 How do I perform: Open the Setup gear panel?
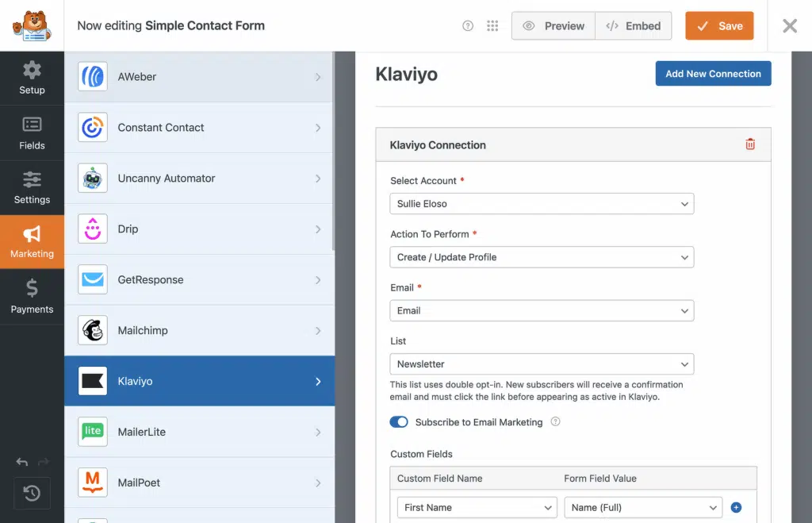click(x=32, y=78)
